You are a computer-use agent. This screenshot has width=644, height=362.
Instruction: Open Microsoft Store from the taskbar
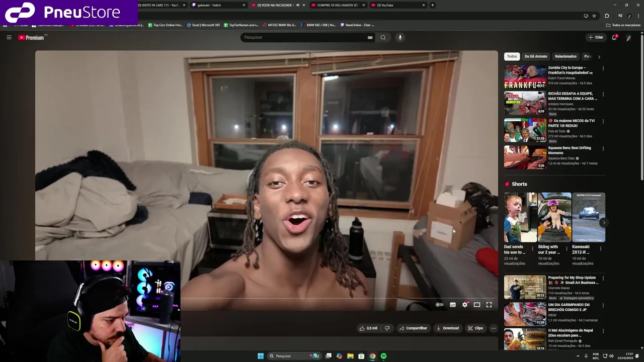point(361,356)
